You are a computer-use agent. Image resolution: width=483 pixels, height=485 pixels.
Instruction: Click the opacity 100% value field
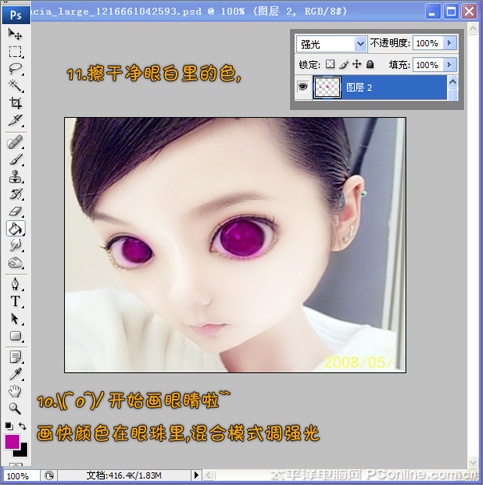[x=428, y=43]
